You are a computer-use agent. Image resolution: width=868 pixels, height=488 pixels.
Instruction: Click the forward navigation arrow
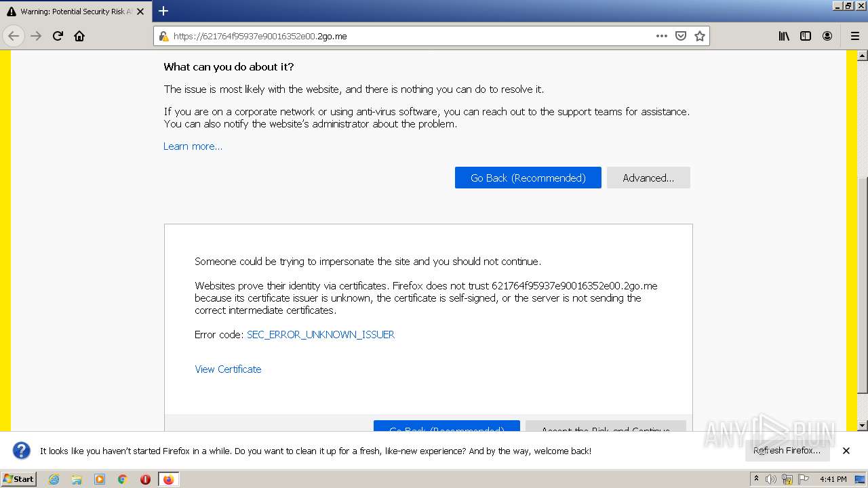pos(36,36)
